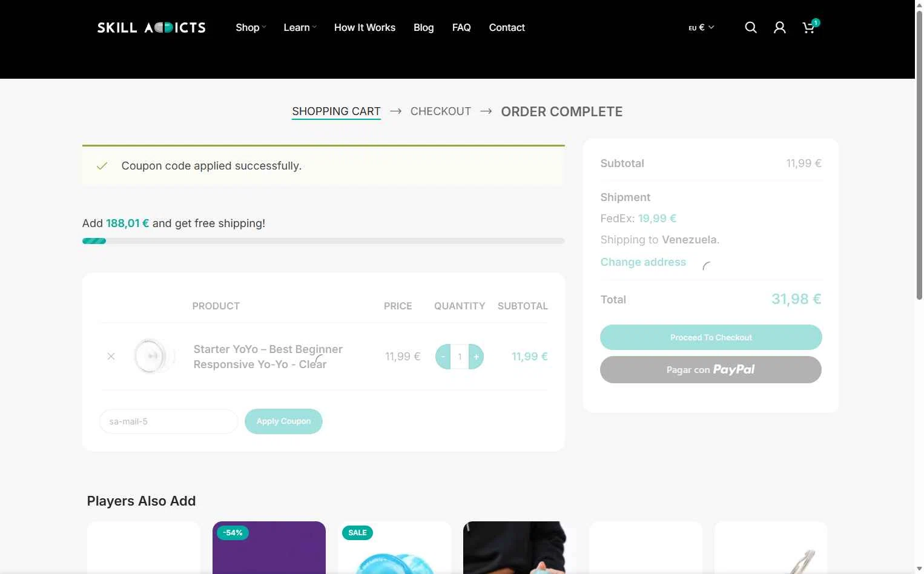Click the Apply Coupon button
This screenshot has width=924, height=574.
point(283,421)
